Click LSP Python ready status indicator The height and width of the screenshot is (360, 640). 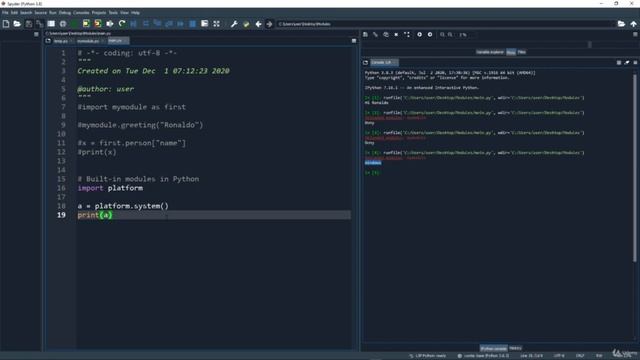428,356
